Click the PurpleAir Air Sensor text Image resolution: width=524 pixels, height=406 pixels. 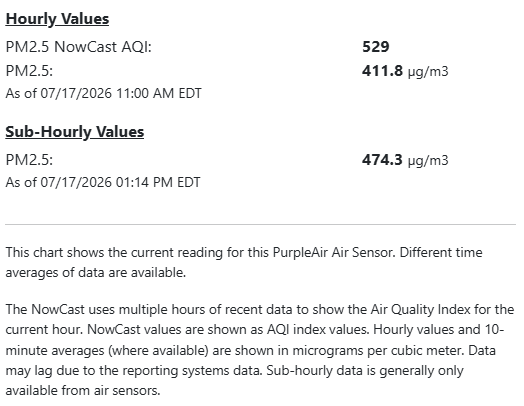click(334, 252)
